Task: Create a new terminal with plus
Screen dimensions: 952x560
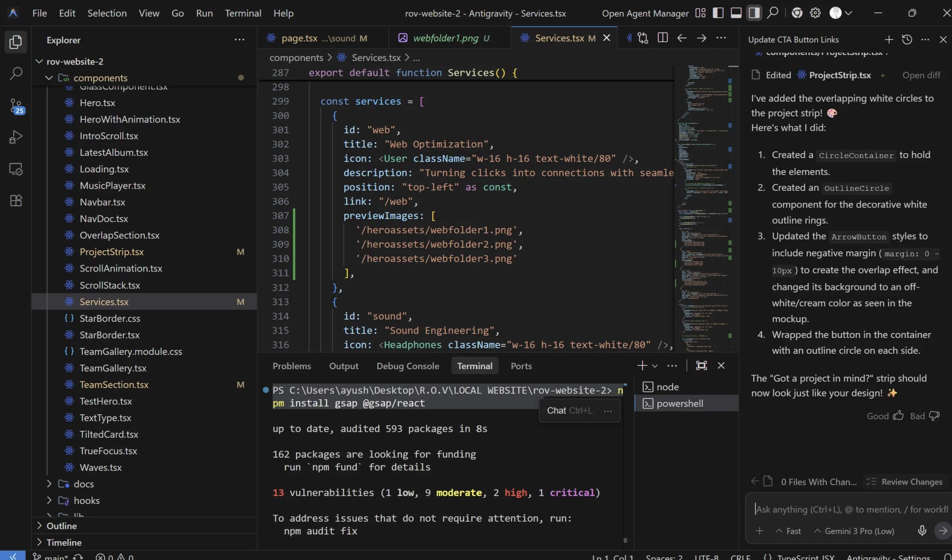Action: pos(642,365)
